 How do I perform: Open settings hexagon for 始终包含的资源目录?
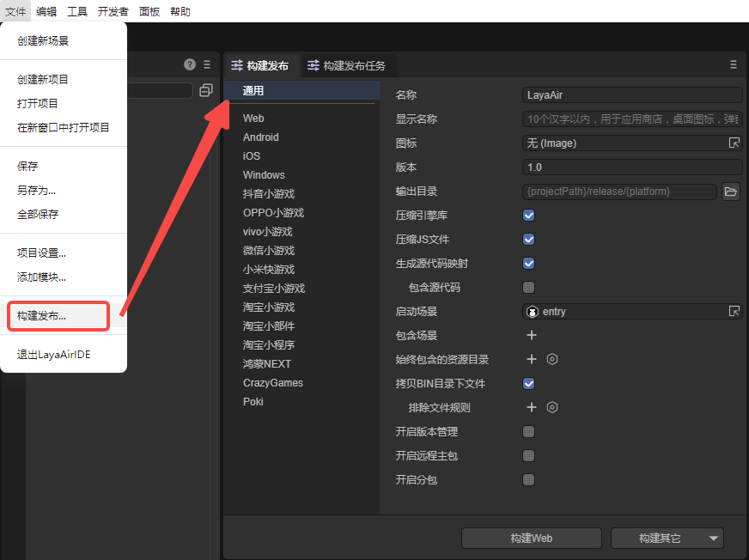[x=552, y=359]
